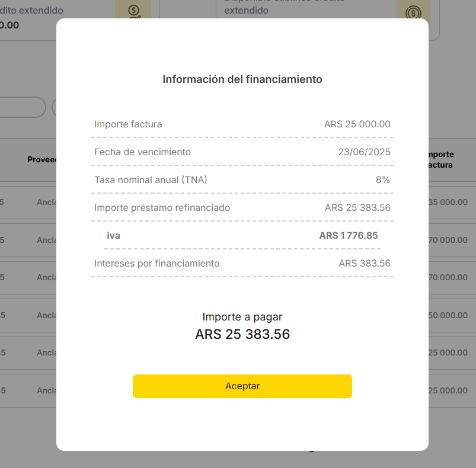Click the Importe préstamo refinanciado label
Image resolution: width=476 pixels, height=468 pixels.
(162, 208)
